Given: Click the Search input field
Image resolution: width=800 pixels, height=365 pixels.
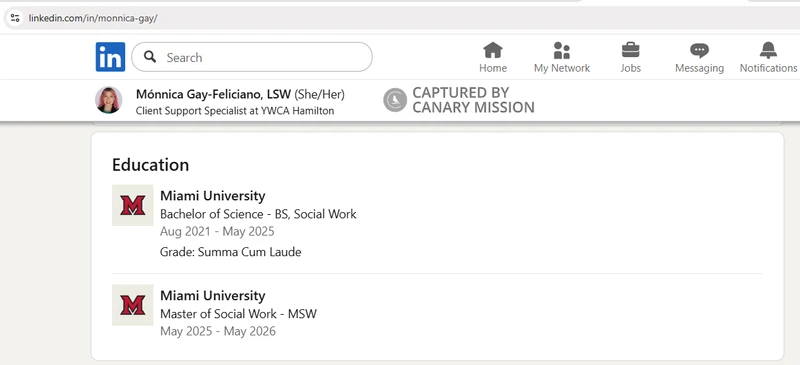Looking at the screenshot, I should [x=252, y=57].
